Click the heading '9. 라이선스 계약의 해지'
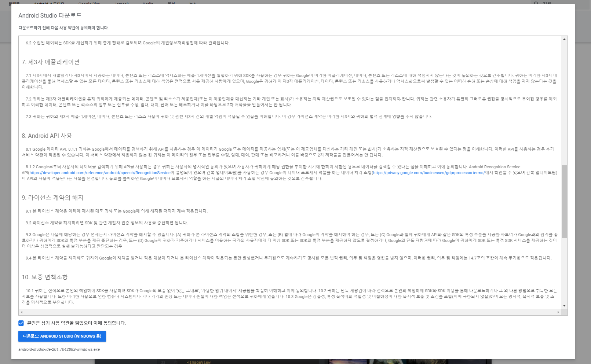This screenshot has height=364, width=591. click(53, 198)
